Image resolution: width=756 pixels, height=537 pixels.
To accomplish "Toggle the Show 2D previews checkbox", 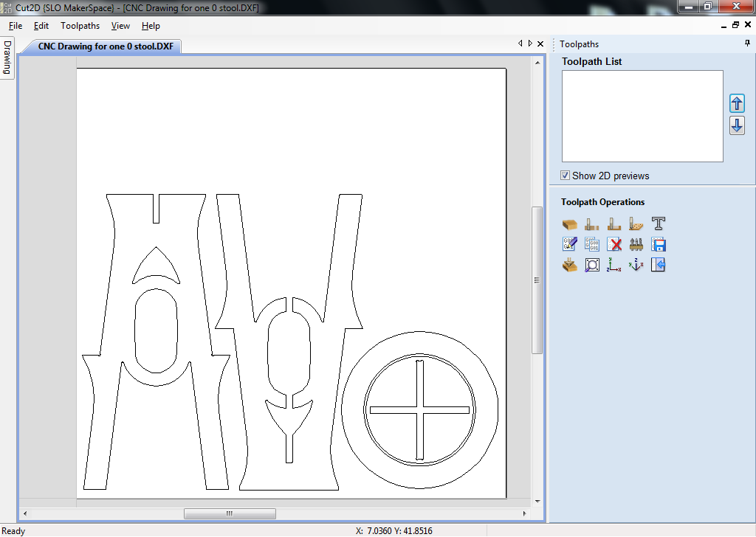I will [565, 176].
